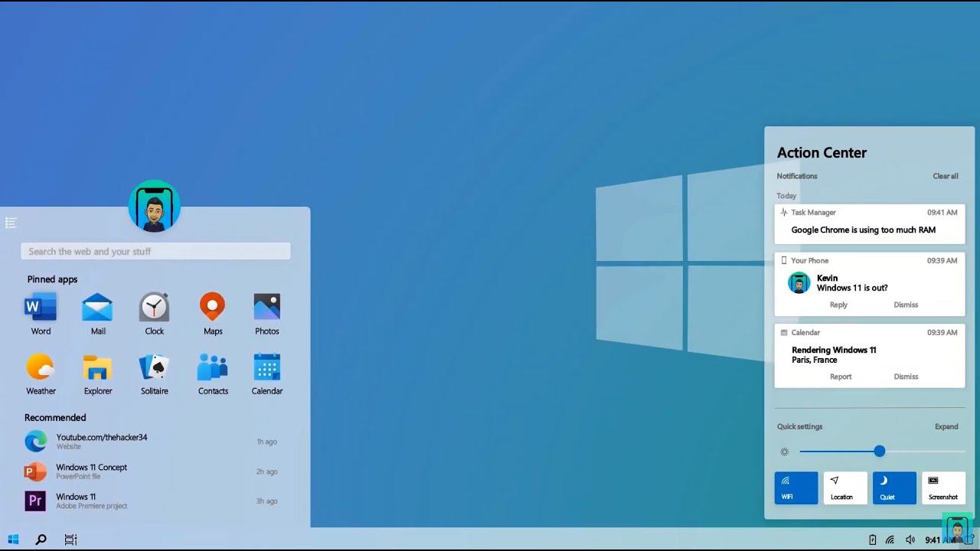Click the Pinned apps heading
Viewport: 980px width, 551px height.
(x=52, y=279)
